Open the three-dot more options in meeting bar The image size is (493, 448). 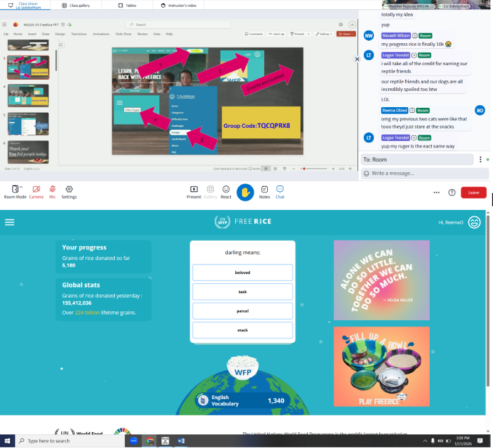pyautogui.click(x=437, y=192)
